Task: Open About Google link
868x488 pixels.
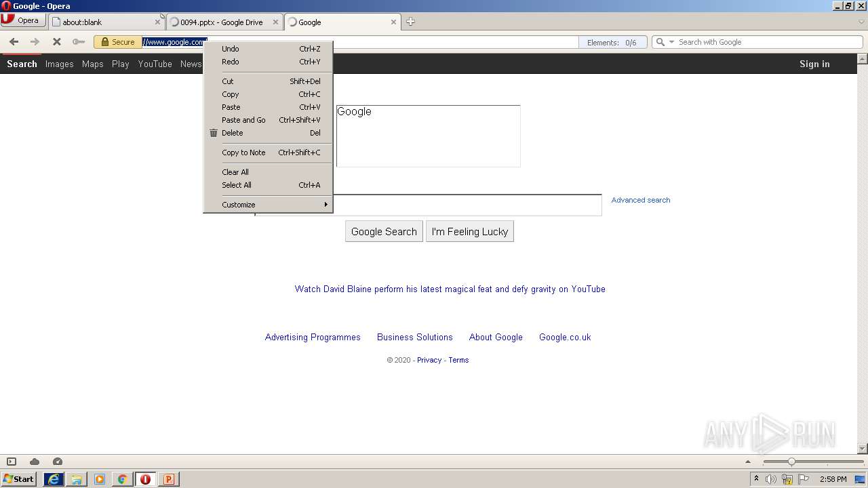Action: coord(496,337)
